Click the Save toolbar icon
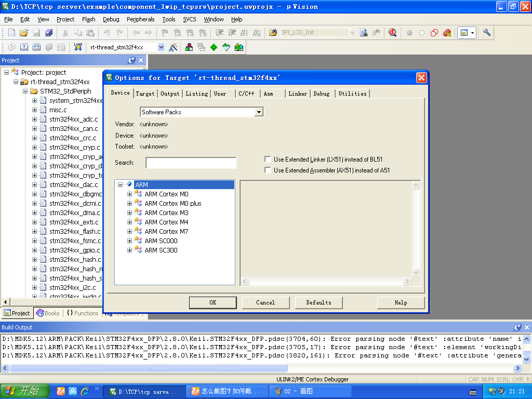 36,33
